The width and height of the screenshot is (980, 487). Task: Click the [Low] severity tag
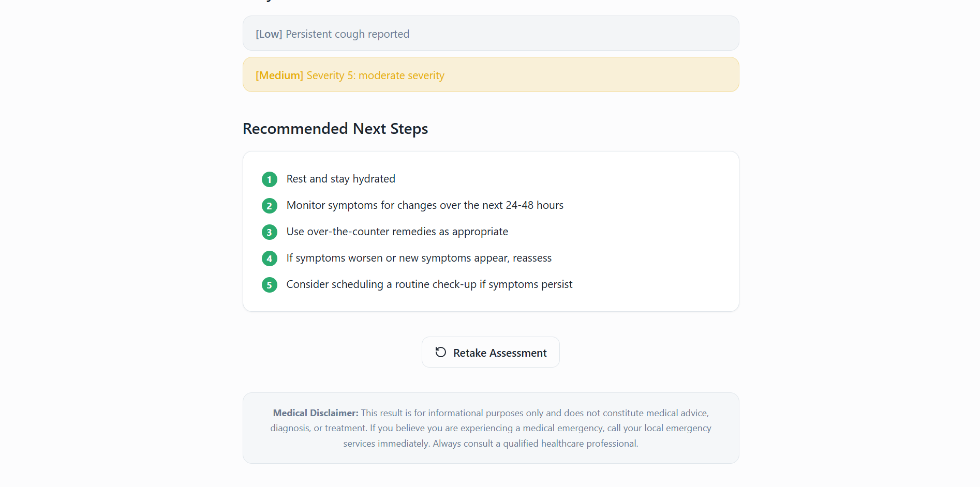pyautogui.click(x=269, y=34)
